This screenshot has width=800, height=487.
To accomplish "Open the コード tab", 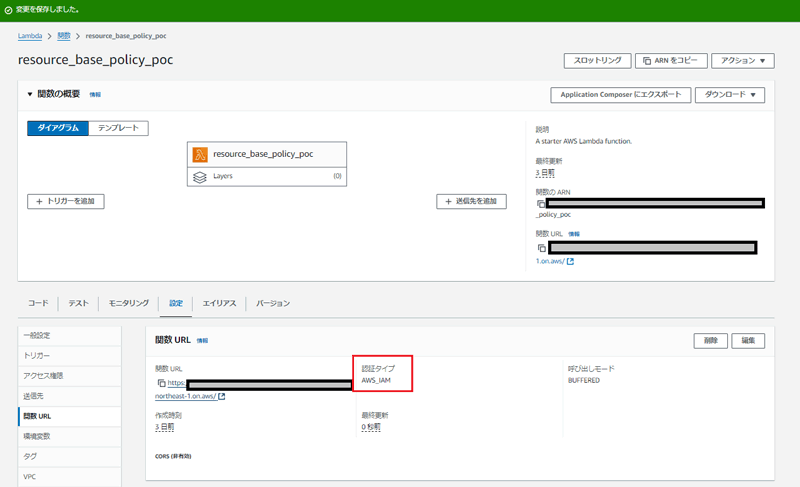I will (x=38, y=303).
